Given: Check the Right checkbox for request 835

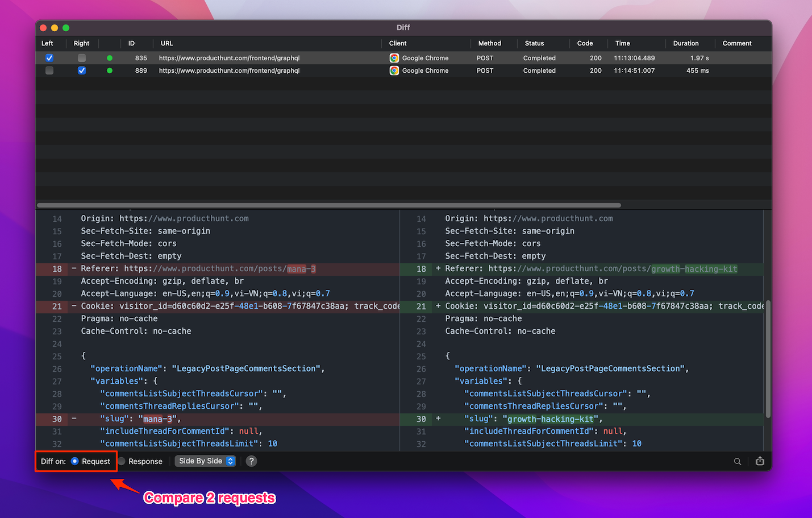Looking at the screenshot, I should click(x=82, y=58).
